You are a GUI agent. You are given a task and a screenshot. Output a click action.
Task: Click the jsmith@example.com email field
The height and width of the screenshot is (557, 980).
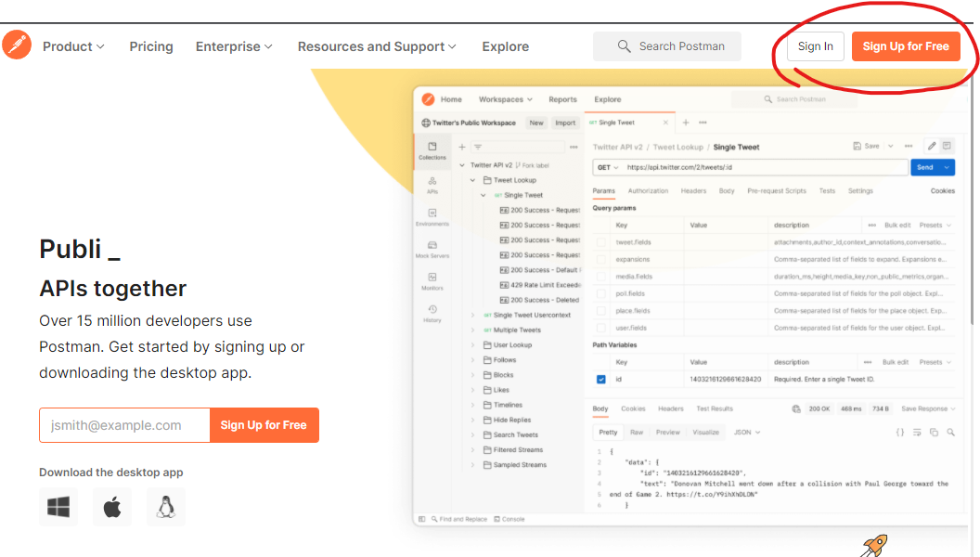pyautogui.click(x=125, y=425)
